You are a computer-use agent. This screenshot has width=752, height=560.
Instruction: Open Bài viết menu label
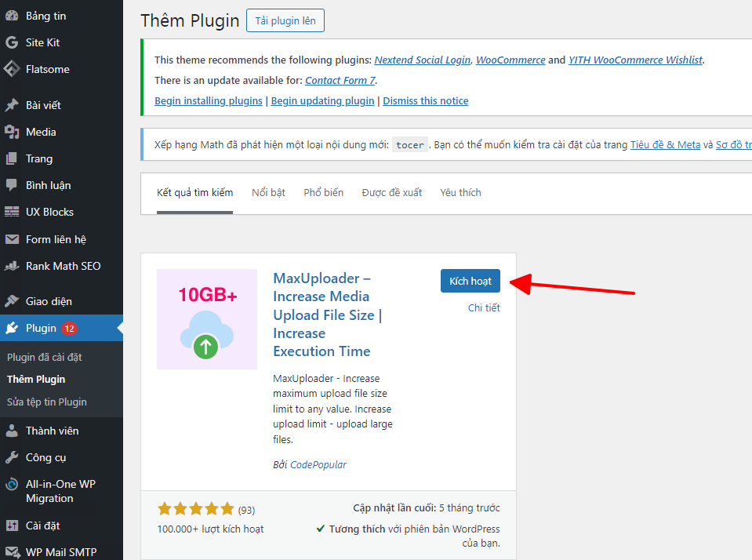(43, 105)
